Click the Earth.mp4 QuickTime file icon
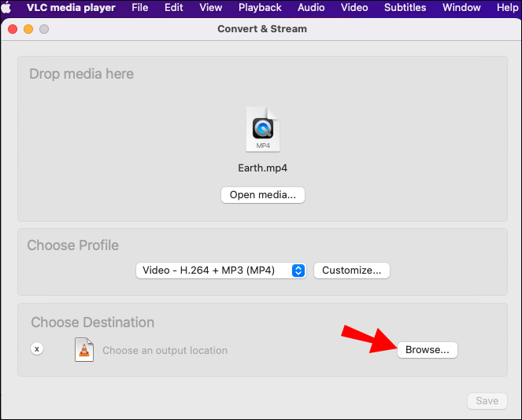The image size is (522, 420). point(263,129)
